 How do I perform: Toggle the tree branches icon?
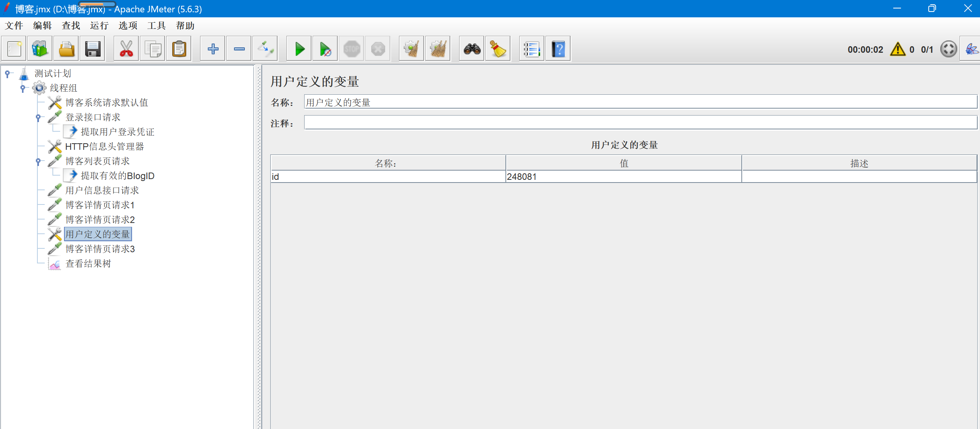(265, 49)
